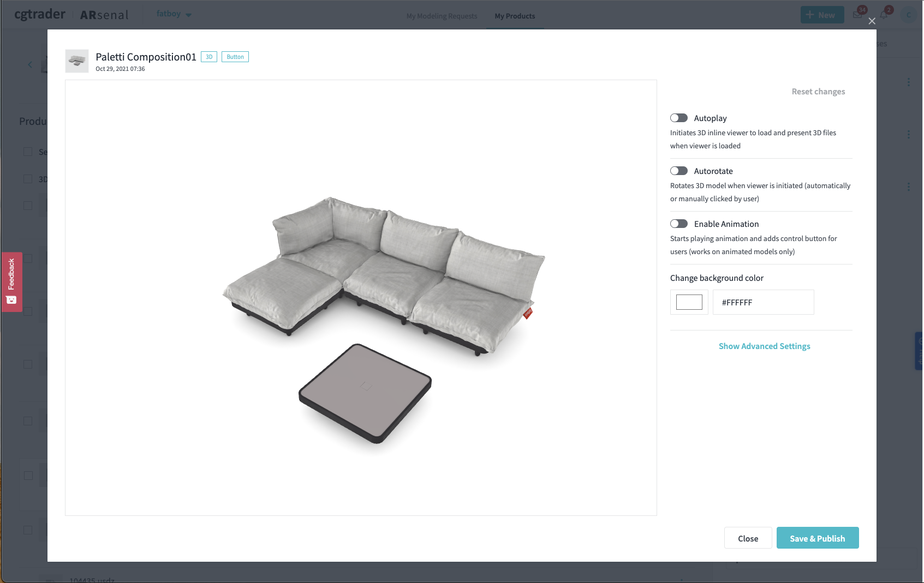Expand Show Advanced Settings
Image resolution: width=924 pixels, height=583 pixels.
pyautogui.click(x=764, y=346)
